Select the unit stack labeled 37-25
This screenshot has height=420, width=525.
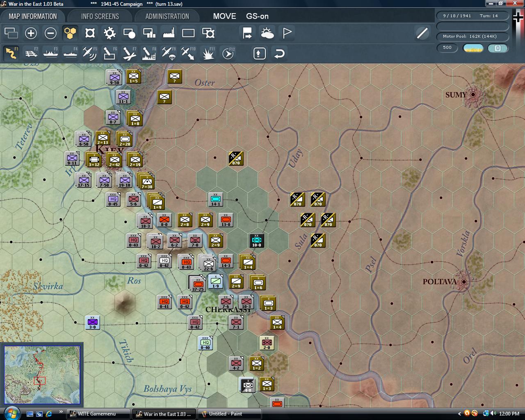click(197, 283)
